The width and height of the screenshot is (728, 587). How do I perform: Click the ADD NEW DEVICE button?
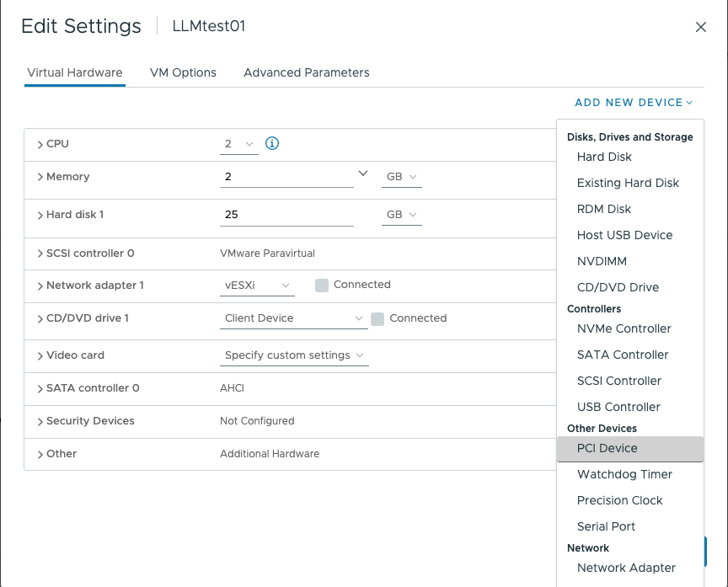tap(633, 103)
